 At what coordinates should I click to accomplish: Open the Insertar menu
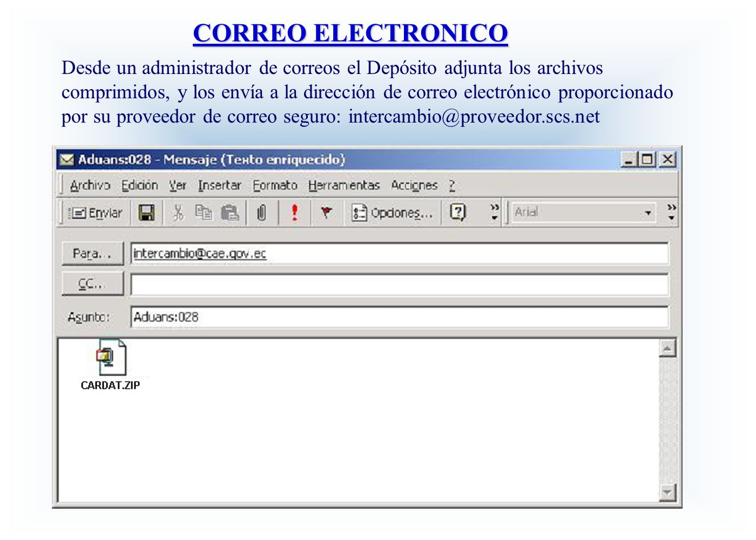[x=219, y=185]
